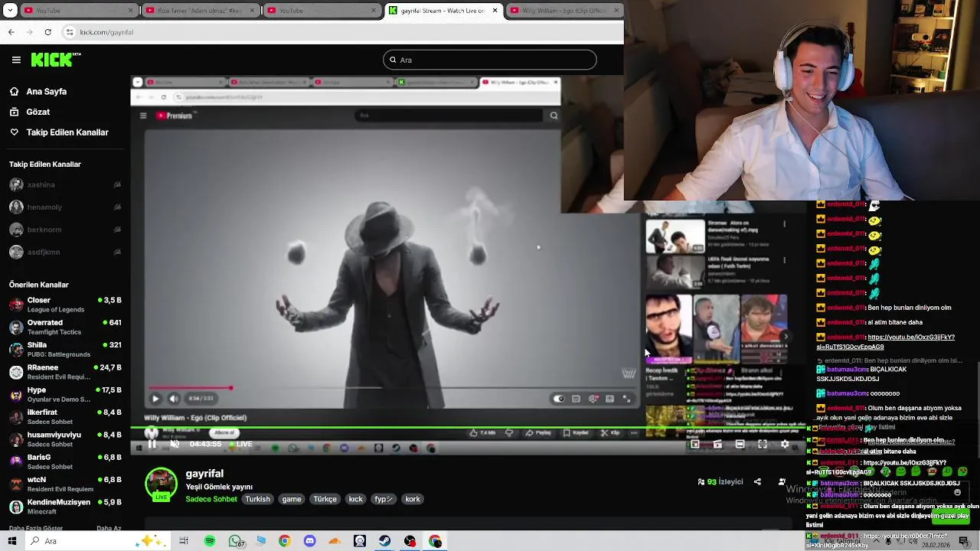Image resolution: width=980 pixels, height=551 pixels.
Task: Open recommended channel Closer
Action: [x=65, y=305]
